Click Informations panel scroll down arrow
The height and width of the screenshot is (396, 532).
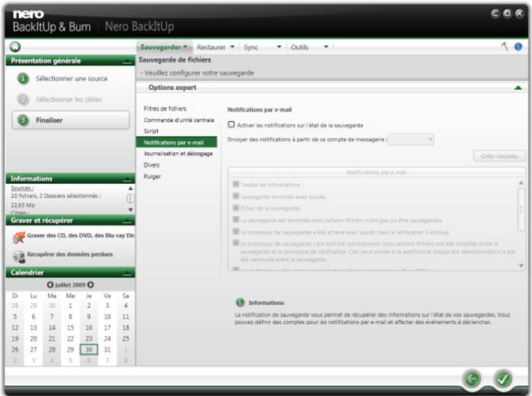pos(131,210)
